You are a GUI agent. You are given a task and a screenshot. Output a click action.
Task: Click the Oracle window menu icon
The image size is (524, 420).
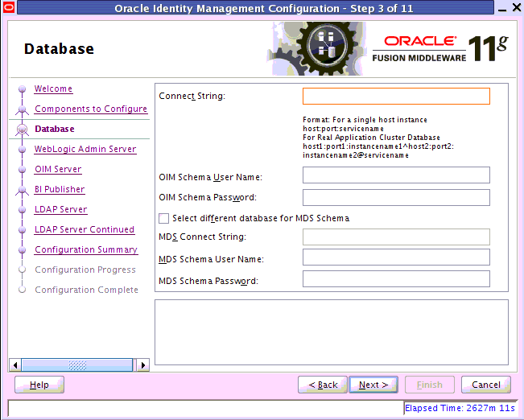coord(8,7)
